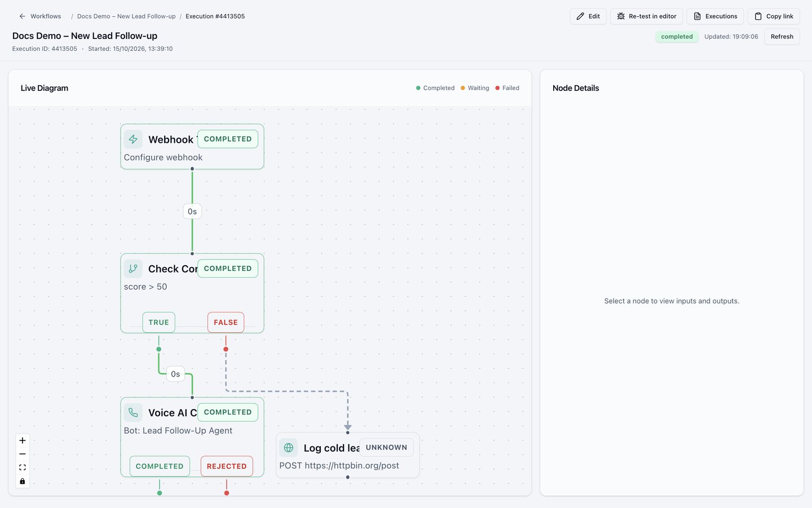Click the TRUE branch output
The height and width of the screenshot is (508, 812).
coord(158,322)
